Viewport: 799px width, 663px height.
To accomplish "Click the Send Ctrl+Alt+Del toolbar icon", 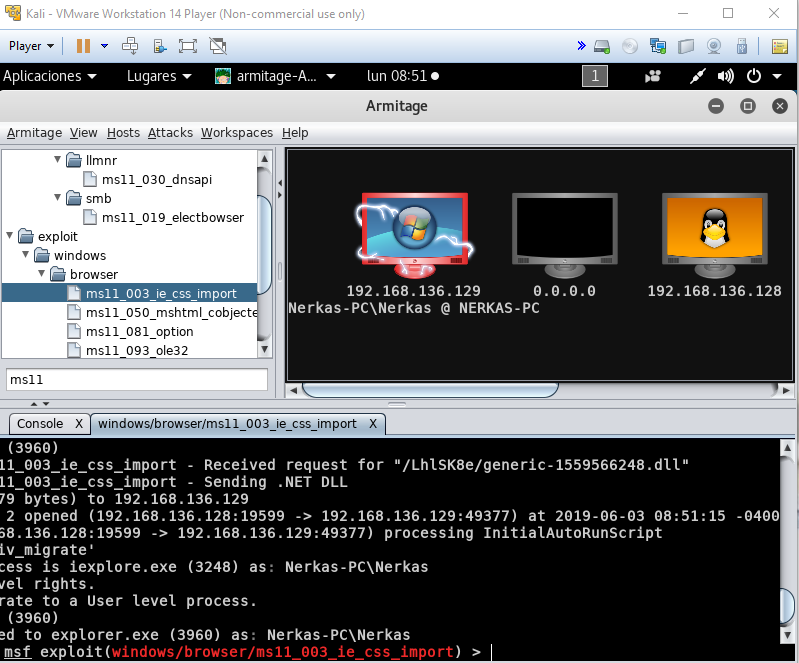I will click(130, 46).
